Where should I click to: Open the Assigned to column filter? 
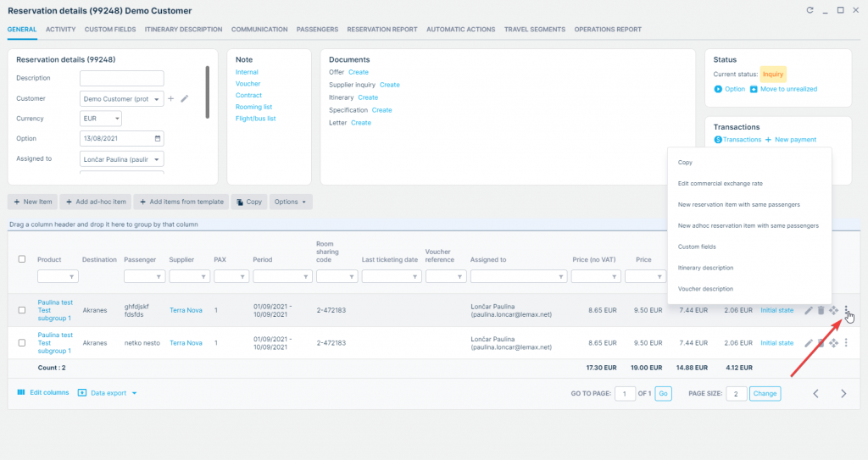click(x=560, y=277)
